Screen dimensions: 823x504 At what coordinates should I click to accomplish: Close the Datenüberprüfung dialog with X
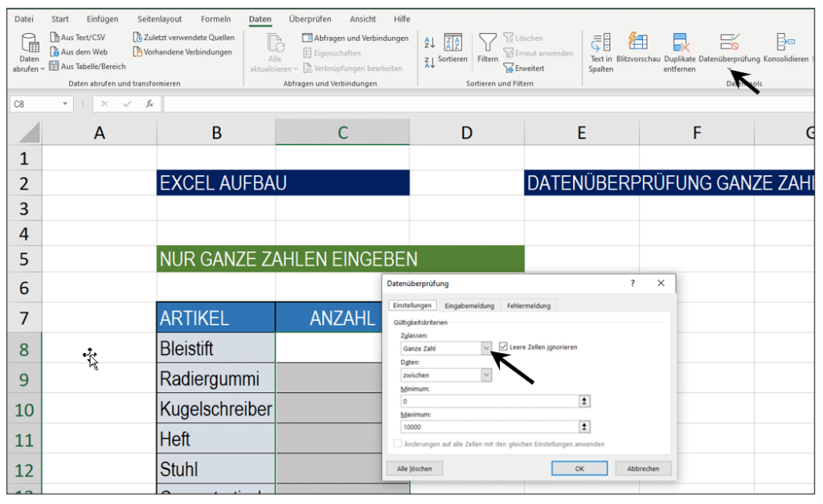click(x=661, y=283)
